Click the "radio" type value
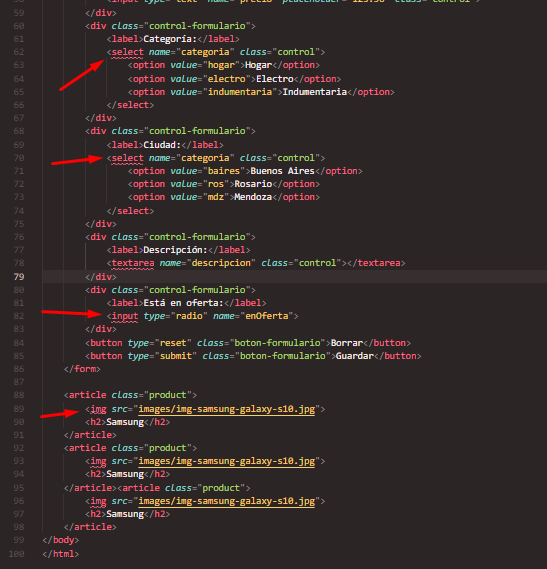This screenshot has height=569, width=547. [x=189, y=316]
